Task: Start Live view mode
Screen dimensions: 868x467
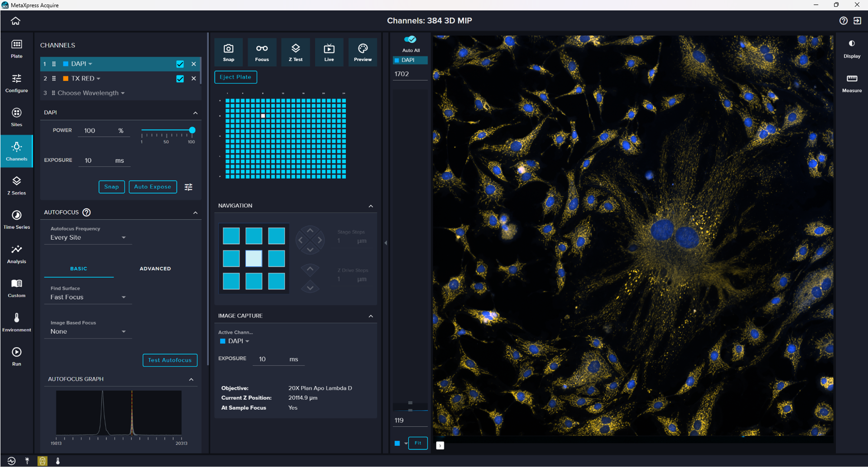Action: click(x=329, y=52)
